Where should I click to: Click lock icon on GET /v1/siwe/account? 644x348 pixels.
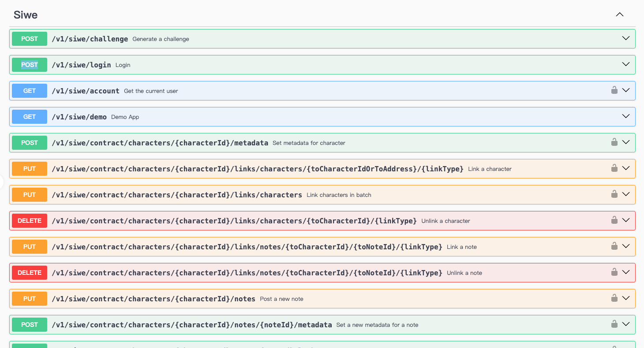click(x=614, y=90)
